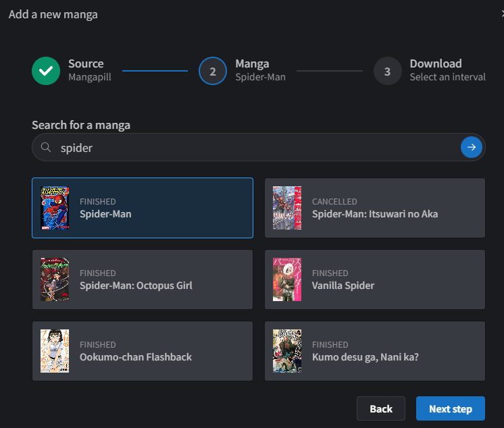Click the Spider-Man cover thumbnail
Screen dimensions: 504x428
(55, 208)
